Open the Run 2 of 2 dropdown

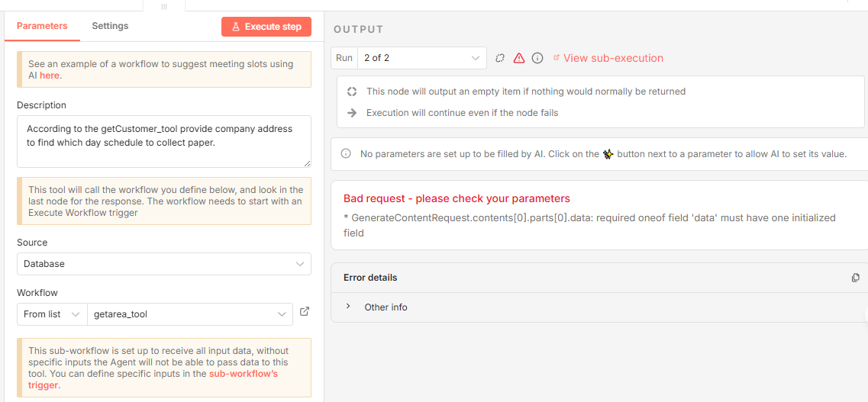point(421,58)
